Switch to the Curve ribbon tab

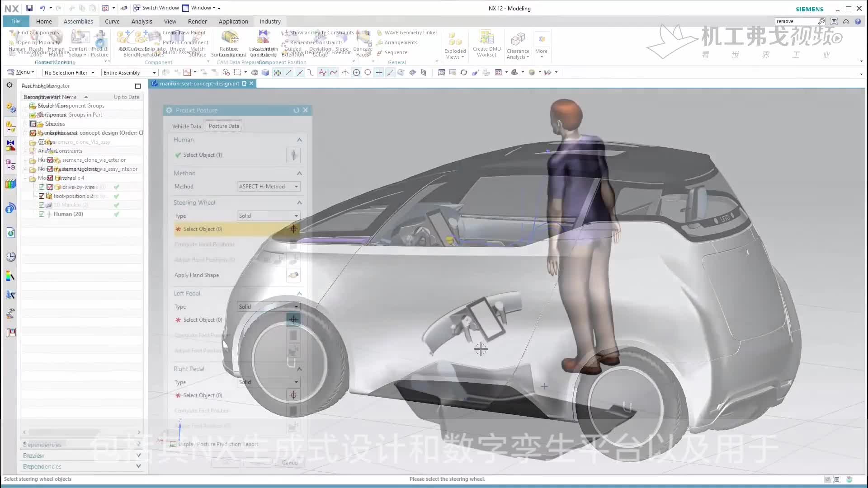112,21
